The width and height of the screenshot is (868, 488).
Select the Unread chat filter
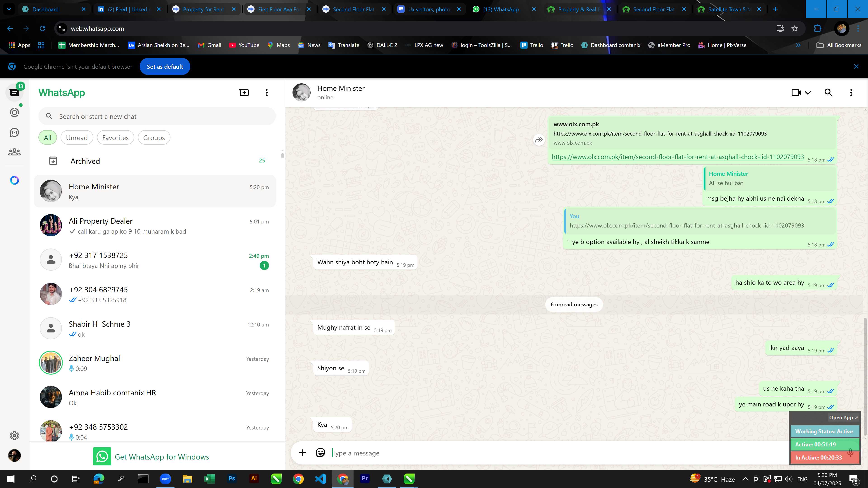point(77,138)
